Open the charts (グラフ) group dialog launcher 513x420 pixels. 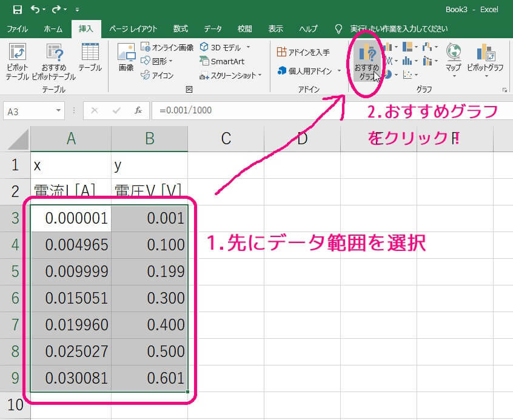click(505, 90)
